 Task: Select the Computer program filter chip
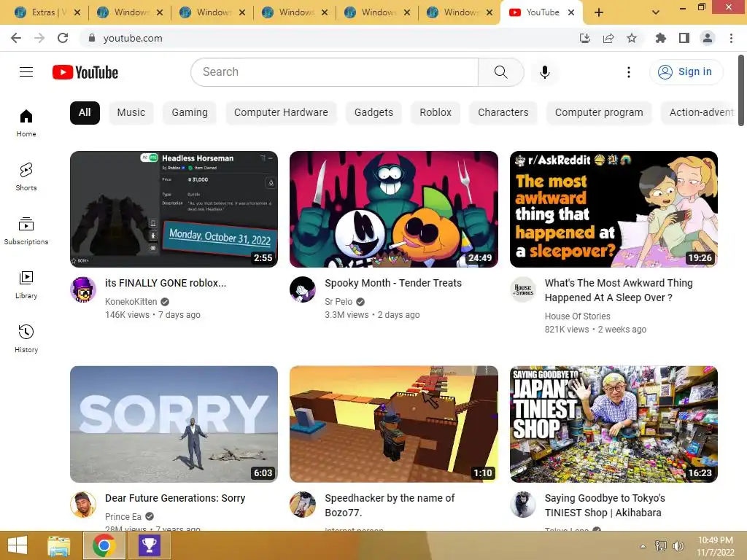(x=599, y=113)
